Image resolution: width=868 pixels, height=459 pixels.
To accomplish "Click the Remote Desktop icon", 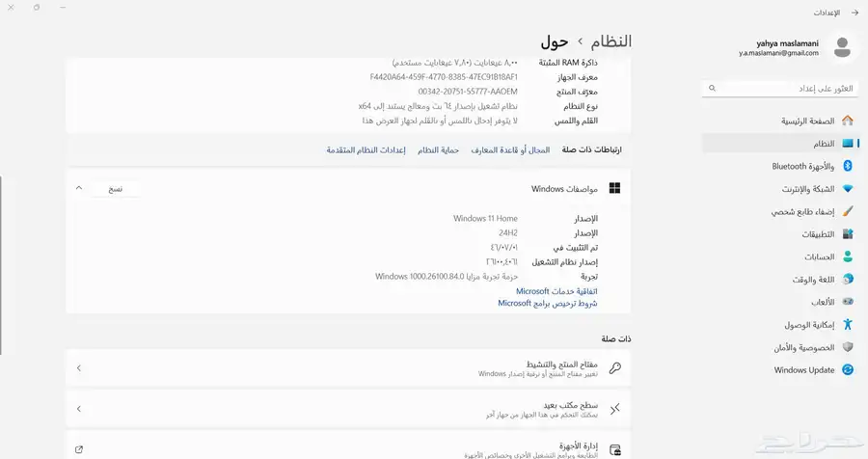I will pos(615,409).
